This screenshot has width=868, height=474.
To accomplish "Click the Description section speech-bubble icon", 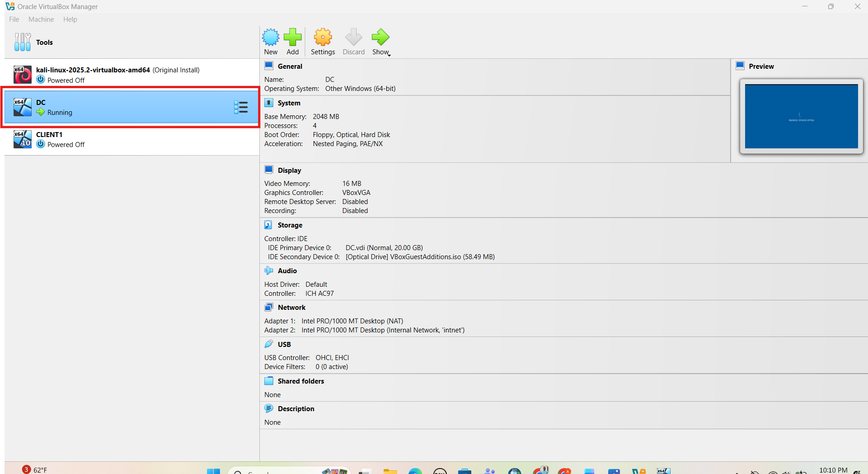I will (269, 408).
